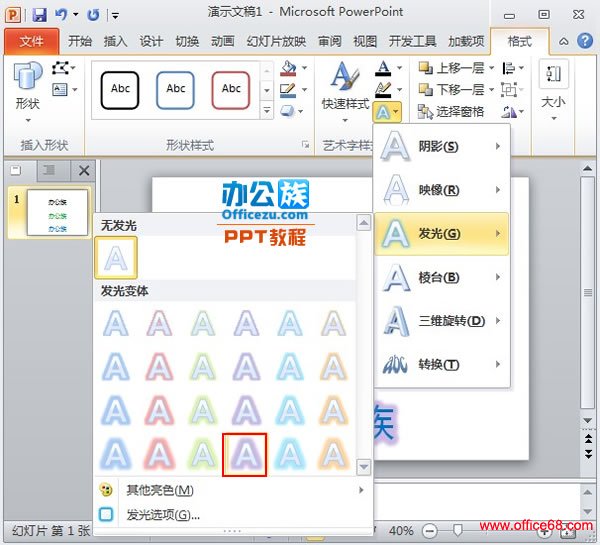Image resolution: width=600 pixels, height=545 pixels.
Task: Choose first-row blue glow variant
Action: (116, 324)
